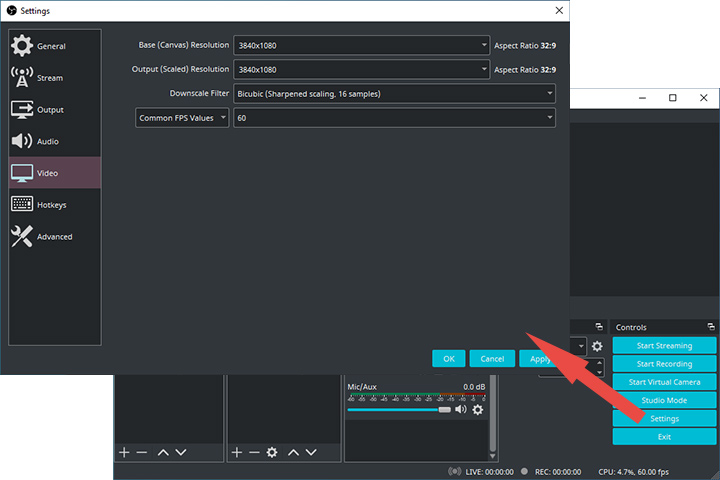The height and width of the screenshot is (480, 720).
Task: Open the General settings section
Action: click(50, 46)
